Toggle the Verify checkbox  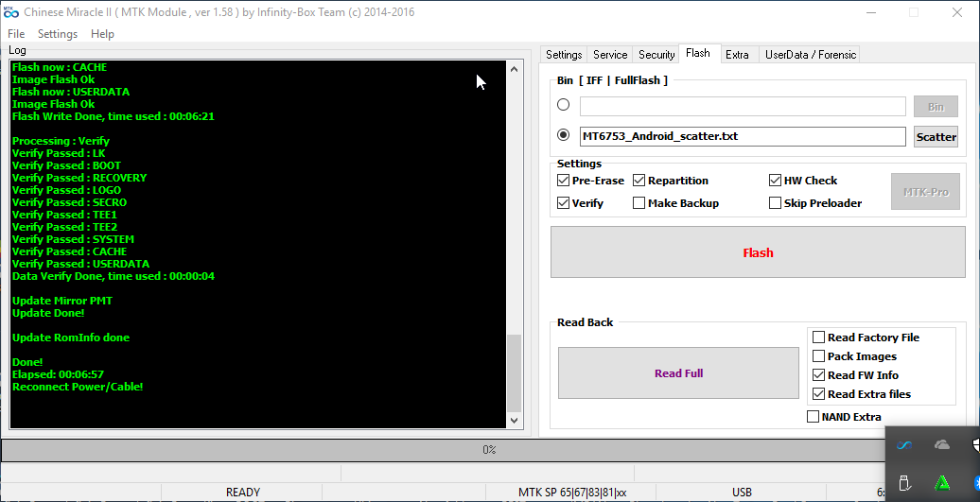(x=563, y=203)
